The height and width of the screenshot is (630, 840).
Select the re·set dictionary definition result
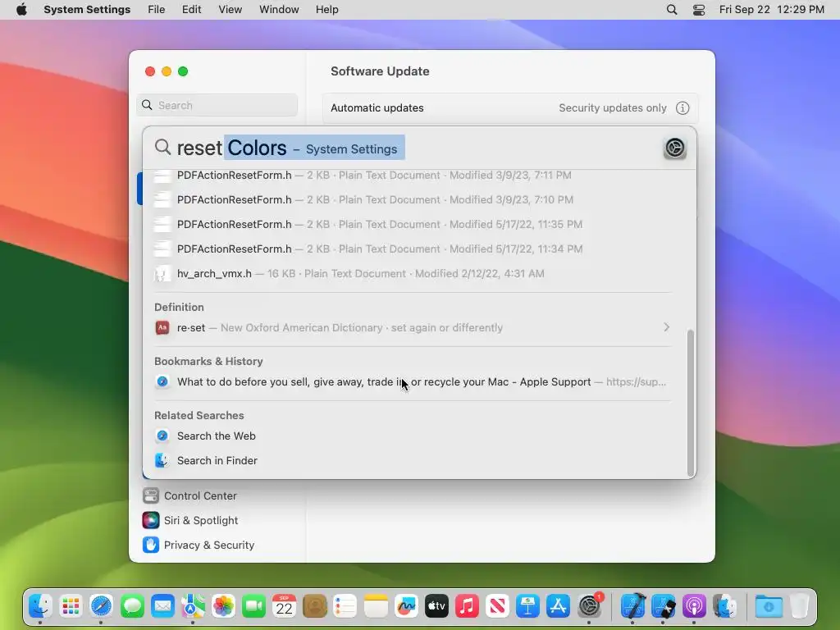tap(412, 328)
